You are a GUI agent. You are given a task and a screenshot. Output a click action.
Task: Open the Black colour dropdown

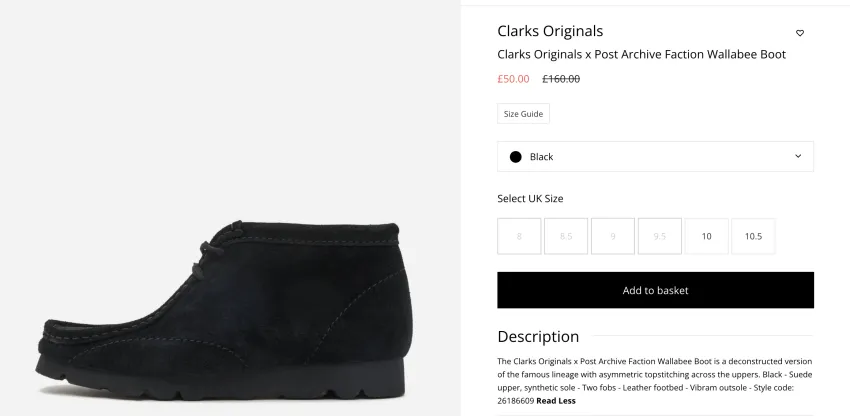click(655, 157)
